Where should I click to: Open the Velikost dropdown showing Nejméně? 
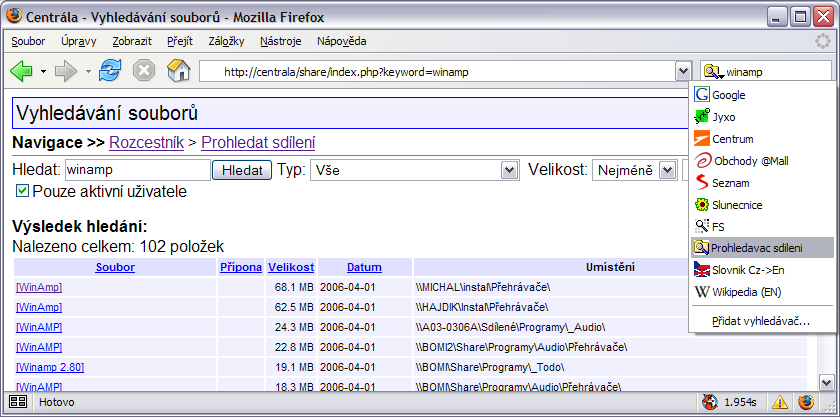pos(634,171)
